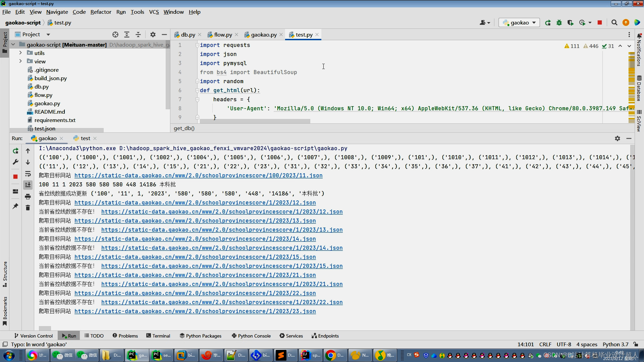Click the get_db() breadcrumb
This screenshot has height=362, width=644.
(184, 128)
